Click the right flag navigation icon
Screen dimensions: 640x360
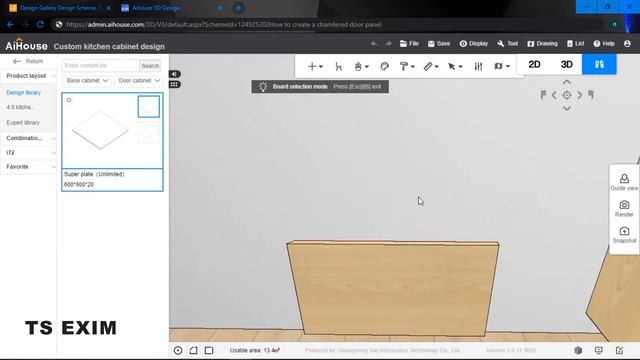coord(591,95)
